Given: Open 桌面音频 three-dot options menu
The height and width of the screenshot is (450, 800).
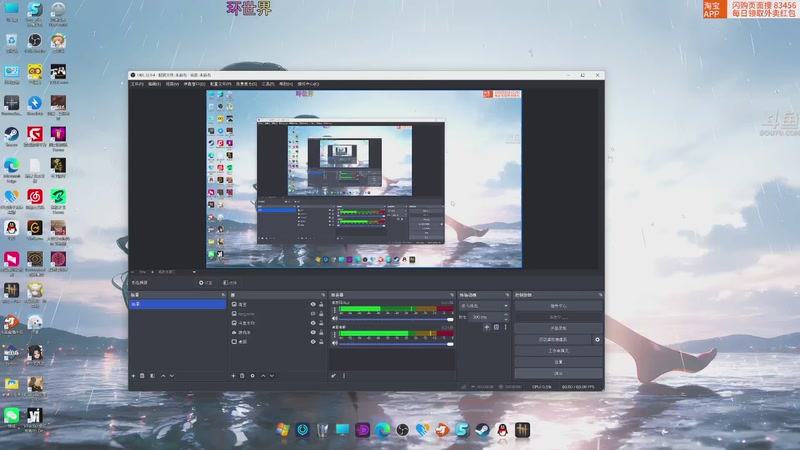Looking at the screenshot, I should tap(335, 334).
